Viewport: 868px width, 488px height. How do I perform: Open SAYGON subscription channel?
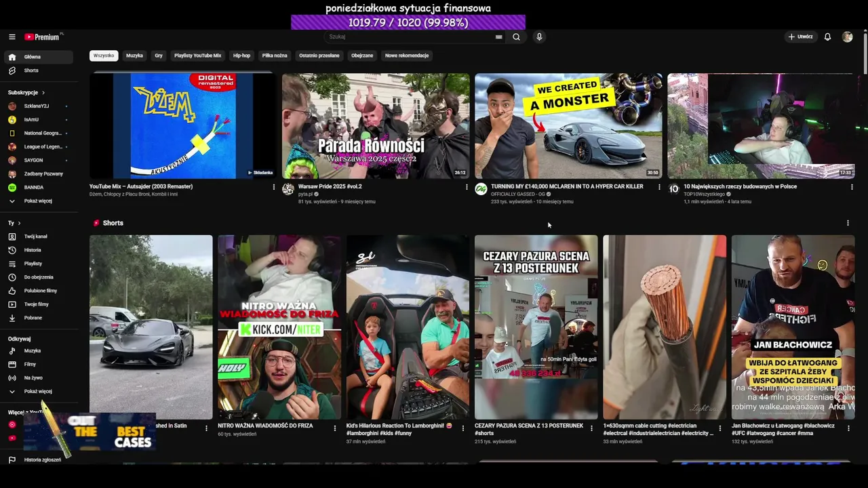tap(38, 160)
